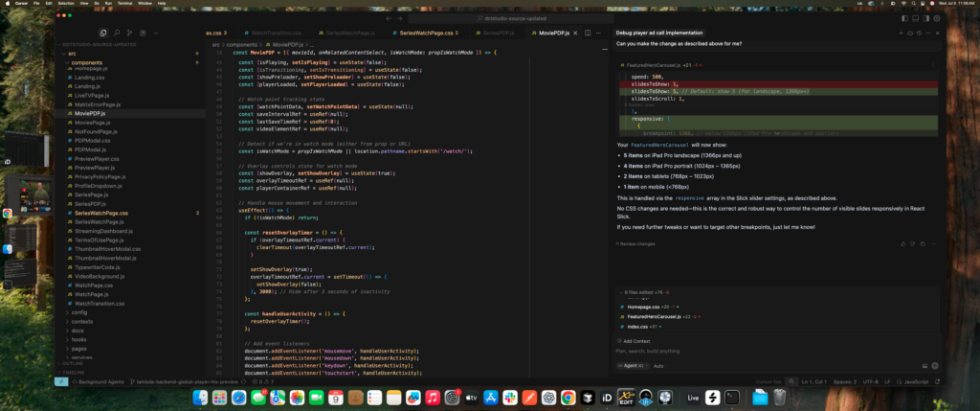
Task: Open the Source Control view icon
Action: [x=129, y=33]
